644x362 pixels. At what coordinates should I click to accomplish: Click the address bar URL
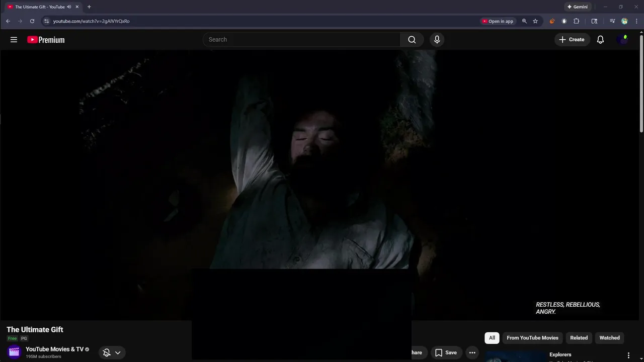pyautogui.click(x=91, y=21)
